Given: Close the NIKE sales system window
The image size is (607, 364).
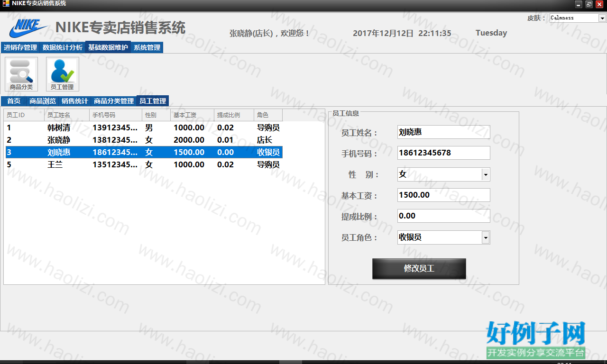Looking at the screenshot, I should pyautogui.click(x=599, y=4).
